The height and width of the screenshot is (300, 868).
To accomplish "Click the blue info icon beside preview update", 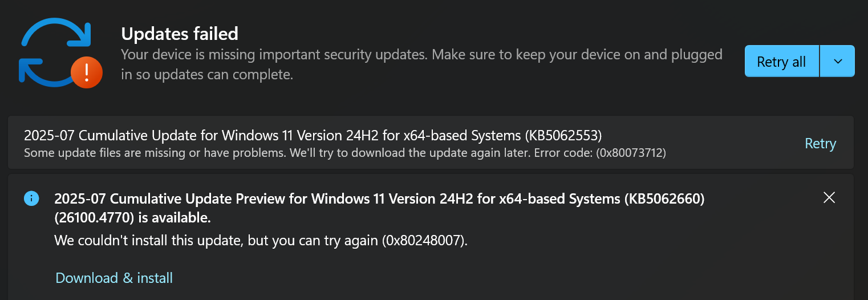I will [31, 198].
